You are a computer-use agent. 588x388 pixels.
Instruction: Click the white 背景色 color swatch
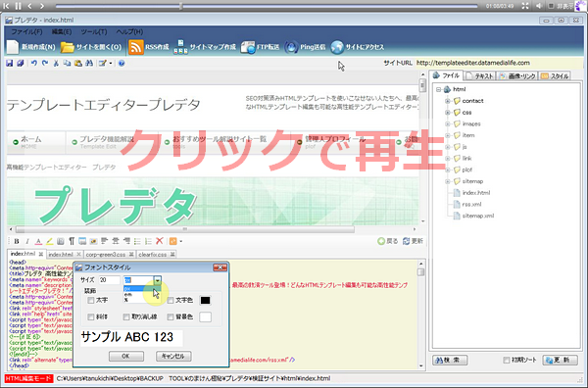(205, 317)
